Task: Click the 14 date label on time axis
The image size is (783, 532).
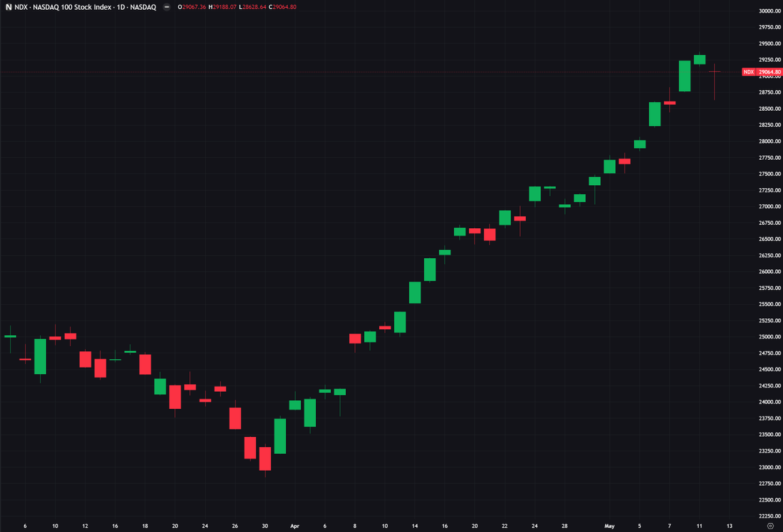Action: (414, 525)
